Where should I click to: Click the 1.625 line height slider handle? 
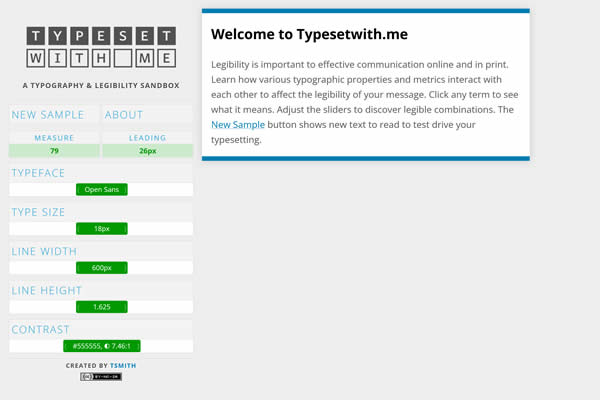[102, 307]
